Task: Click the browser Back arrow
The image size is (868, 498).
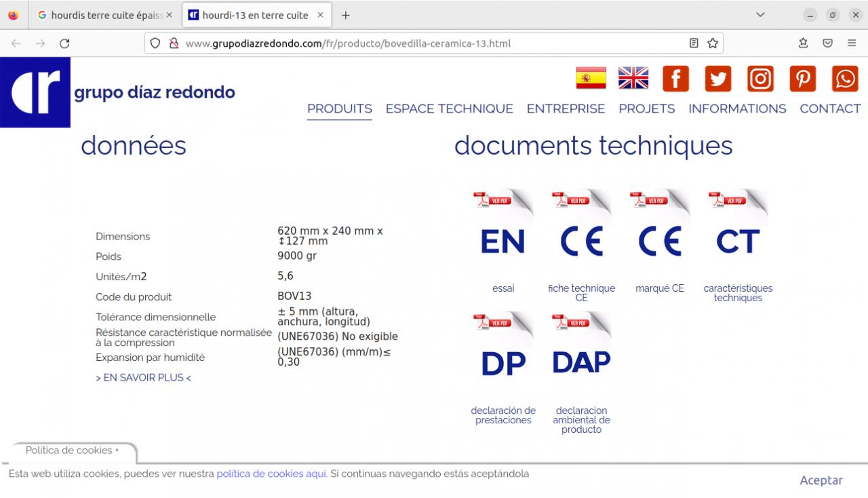Action: click(16, 43)
